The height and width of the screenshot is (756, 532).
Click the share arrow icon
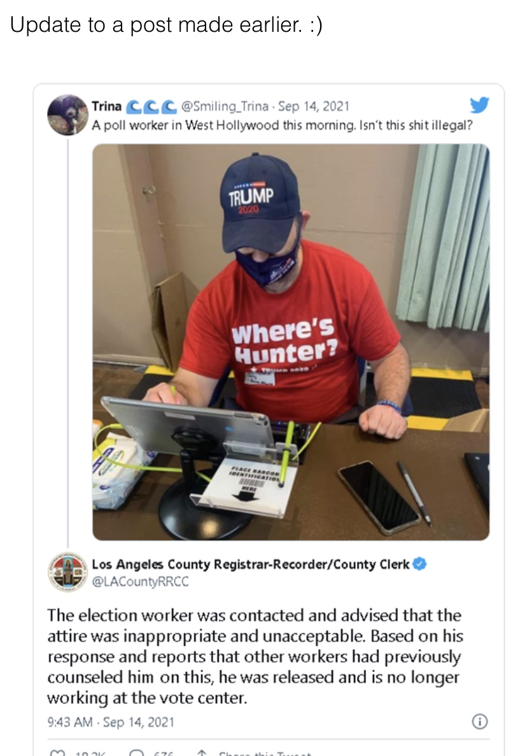coord(202,753)
